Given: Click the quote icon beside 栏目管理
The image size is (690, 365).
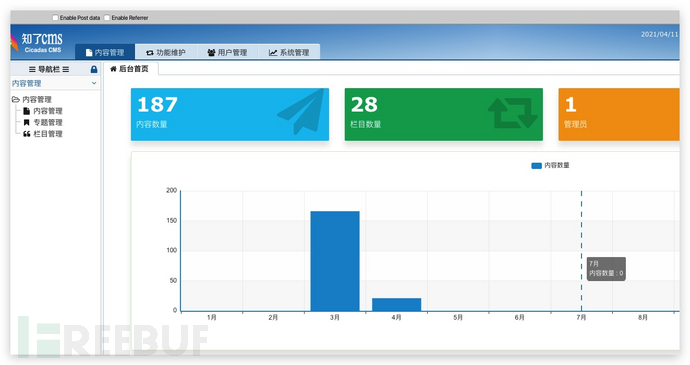Looking at the screenshot, I should [26, 134].
